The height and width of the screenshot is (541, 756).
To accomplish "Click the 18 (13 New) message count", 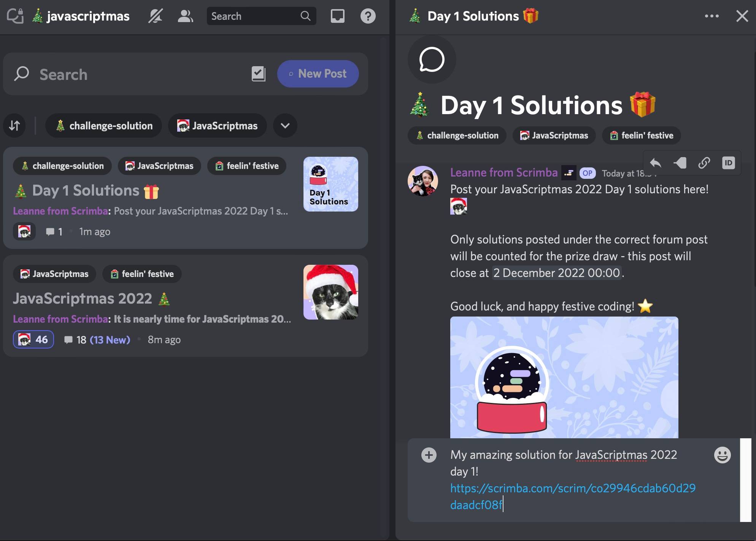I will click(97, 340).
